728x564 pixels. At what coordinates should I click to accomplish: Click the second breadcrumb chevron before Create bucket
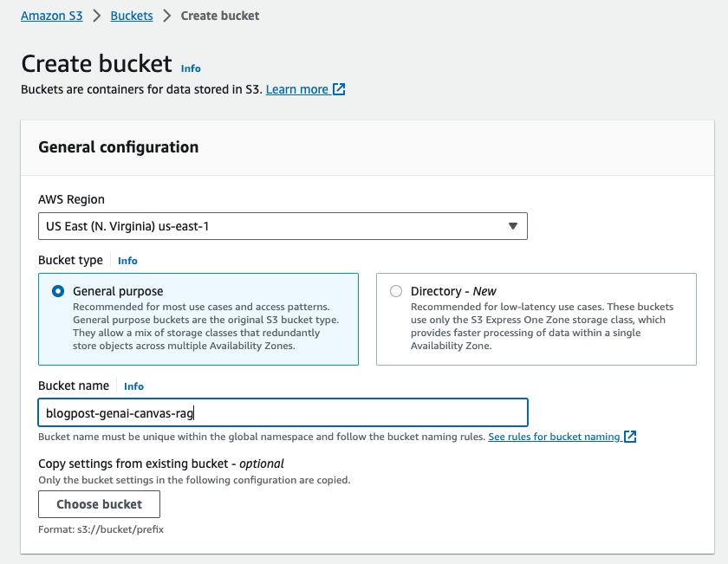click(x=167, y=16)
